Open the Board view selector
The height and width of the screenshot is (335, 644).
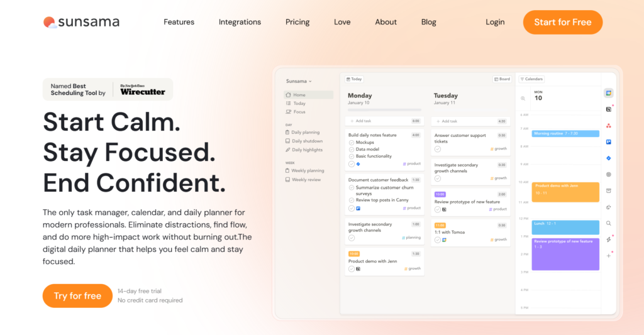coord(502,79)
